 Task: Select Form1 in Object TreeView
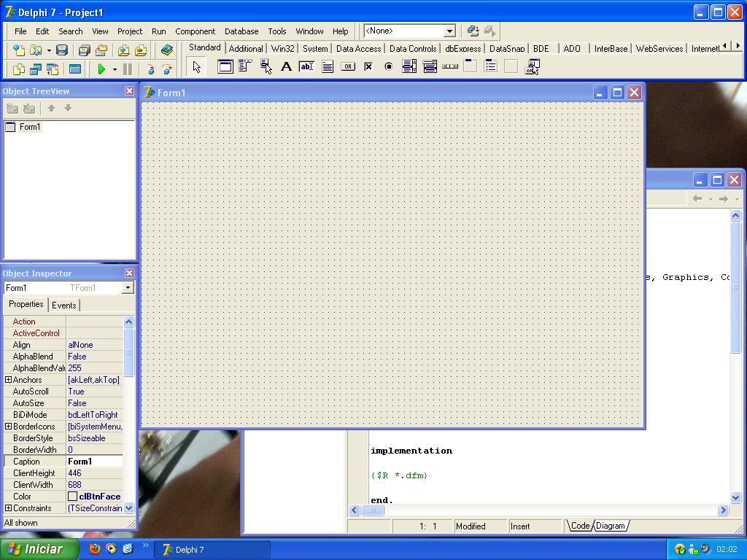(x=29, y=127)
